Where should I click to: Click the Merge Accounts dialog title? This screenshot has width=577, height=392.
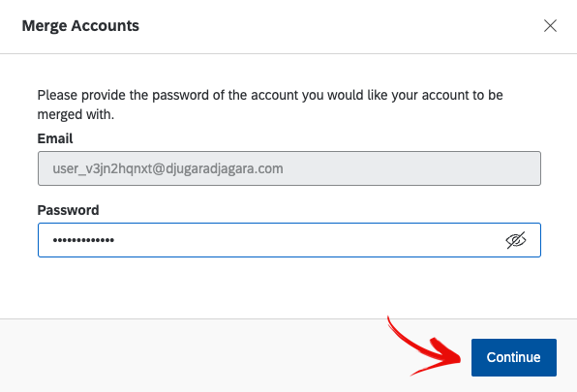point(80,26)
